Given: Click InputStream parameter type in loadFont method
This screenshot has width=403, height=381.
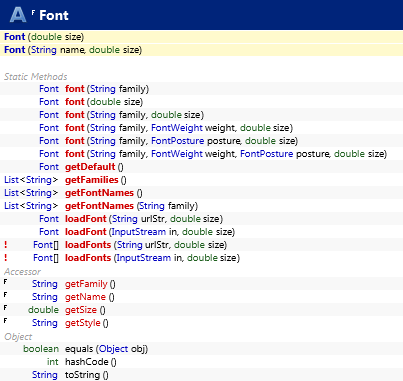Looking at the screenshot, I should [139, 232].
